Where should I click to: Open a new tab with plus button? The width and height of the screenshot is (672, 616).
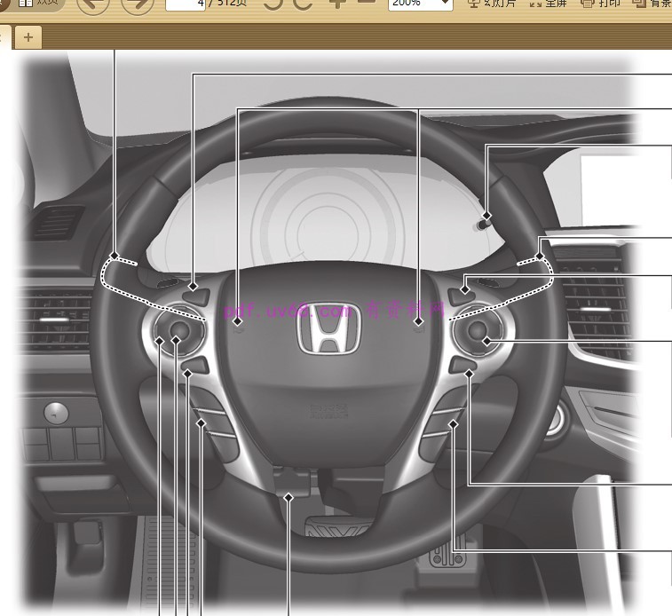[28, 36]
